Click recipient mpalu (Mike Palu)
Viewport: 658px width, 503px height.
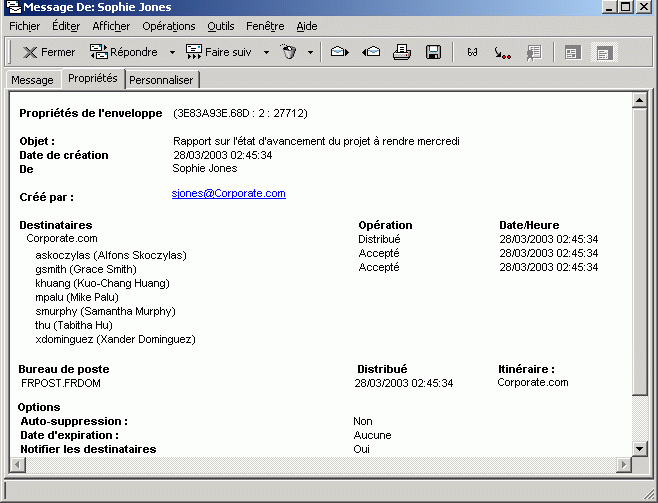click(77, 297)
